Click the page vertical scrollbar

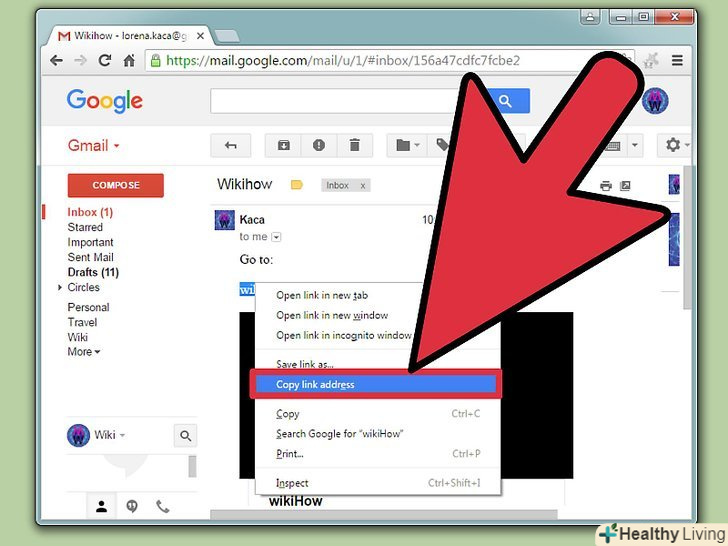click(x=687, y=237)
